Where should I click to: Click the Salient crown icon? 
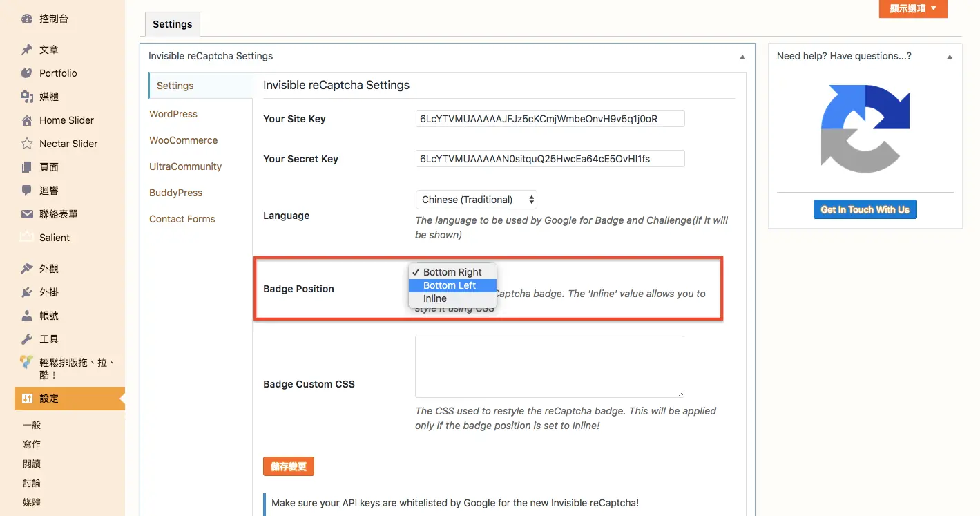[27, 238]
